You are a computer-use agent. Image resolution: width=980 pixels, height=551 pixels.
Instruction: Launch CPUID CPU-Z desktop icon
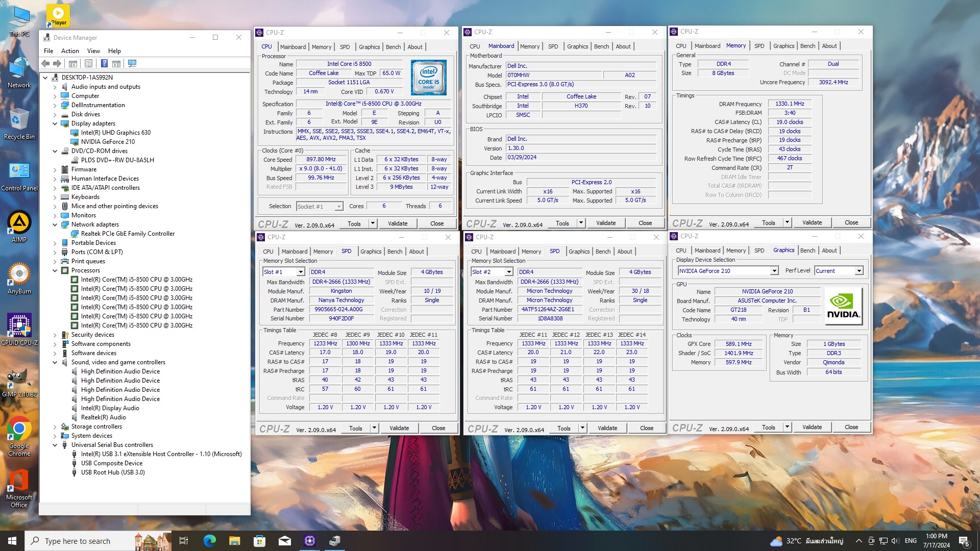(x=19, y=330)
